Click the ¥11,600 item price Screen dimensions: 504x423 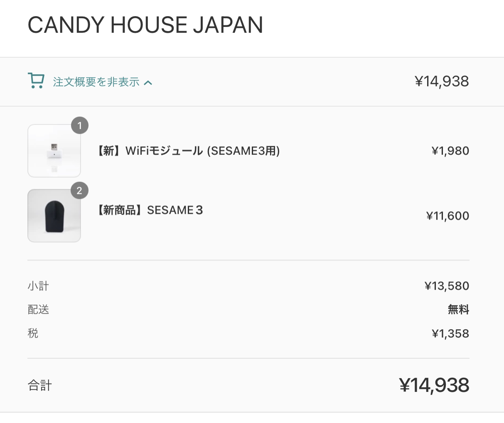point(448,216)
